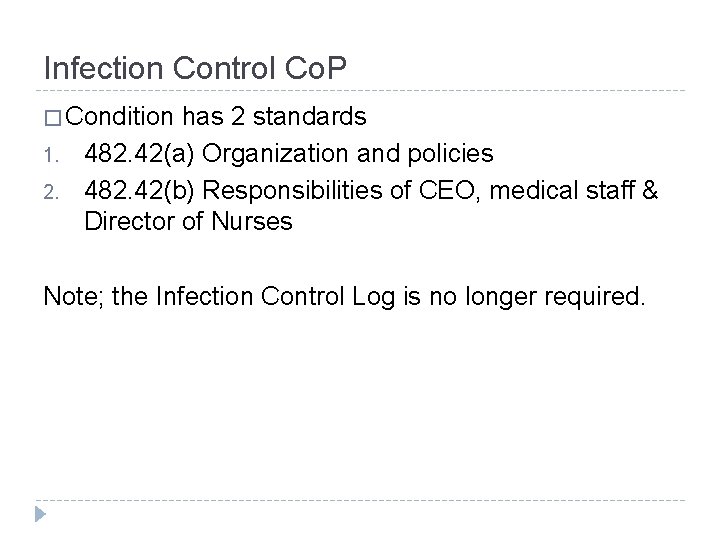The width and height of the screenshot is (720, 540).
Task: Click the word CoP in title
Action: click(315, 68)
